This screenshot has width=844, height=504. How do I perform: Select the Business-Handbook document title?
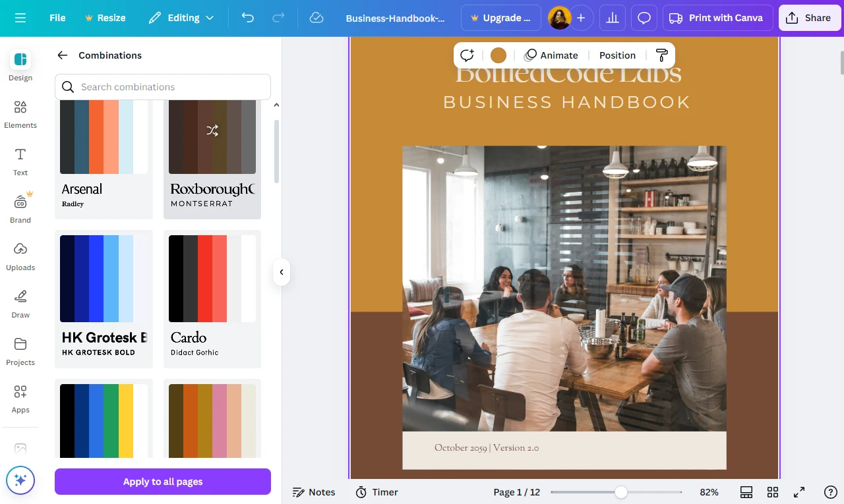click(x=396, y=18)
